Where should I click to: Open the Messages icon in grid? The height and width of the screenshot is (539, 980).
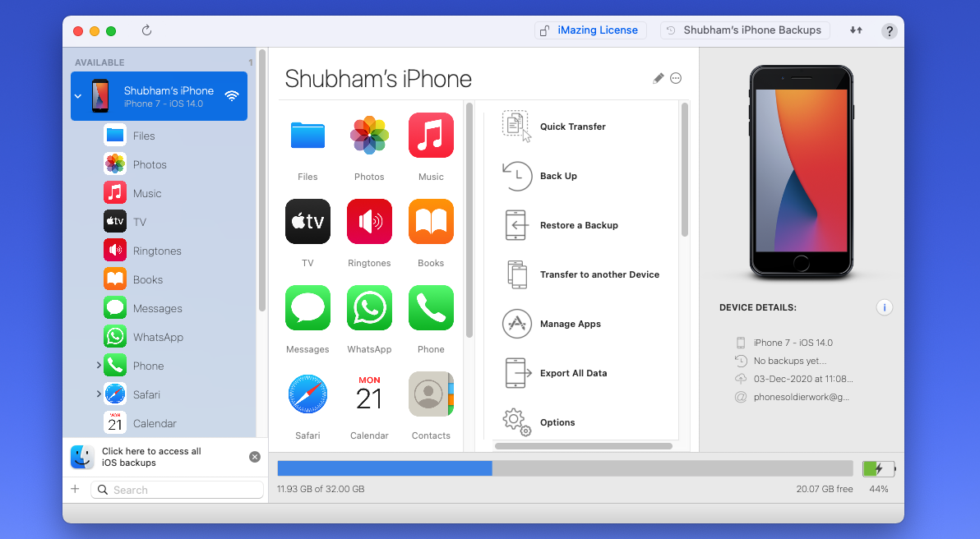[307, 308]
